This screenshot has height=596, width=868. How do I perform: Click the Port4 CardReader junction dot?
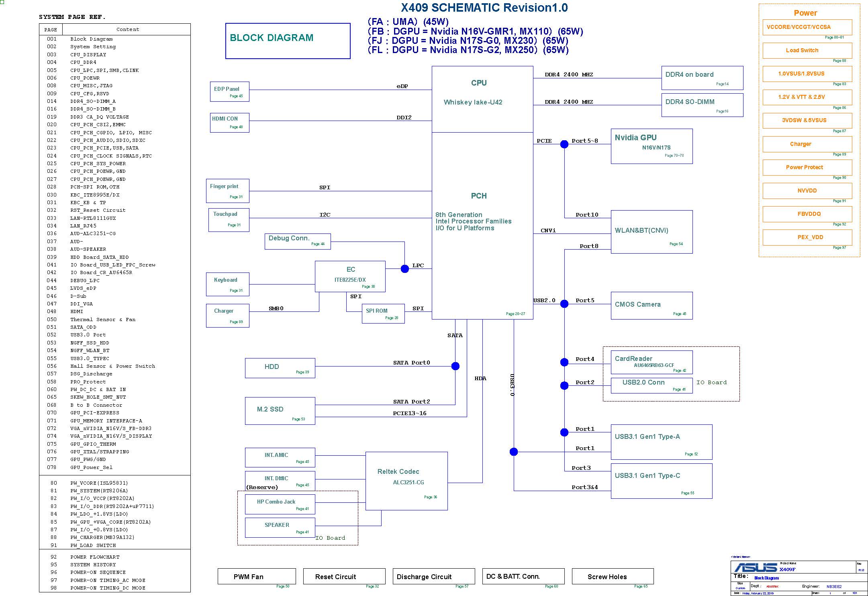[564, 363]
